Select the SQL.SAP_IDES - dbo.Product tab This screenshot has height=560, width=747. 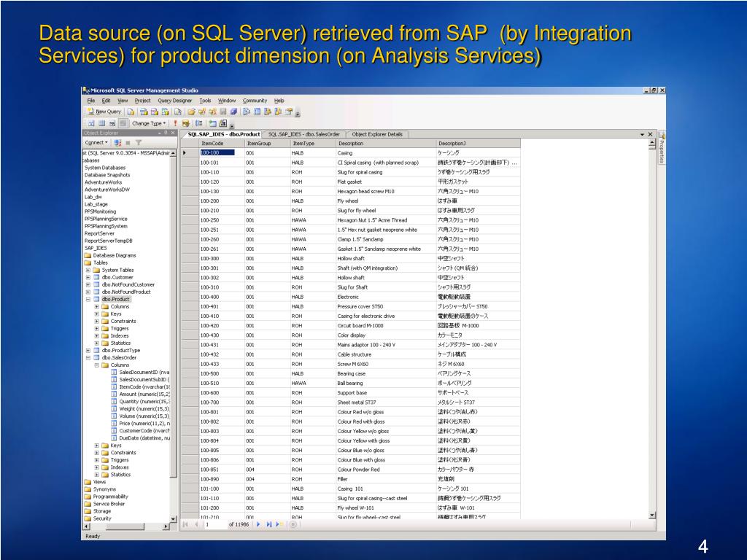pos(223,135)
